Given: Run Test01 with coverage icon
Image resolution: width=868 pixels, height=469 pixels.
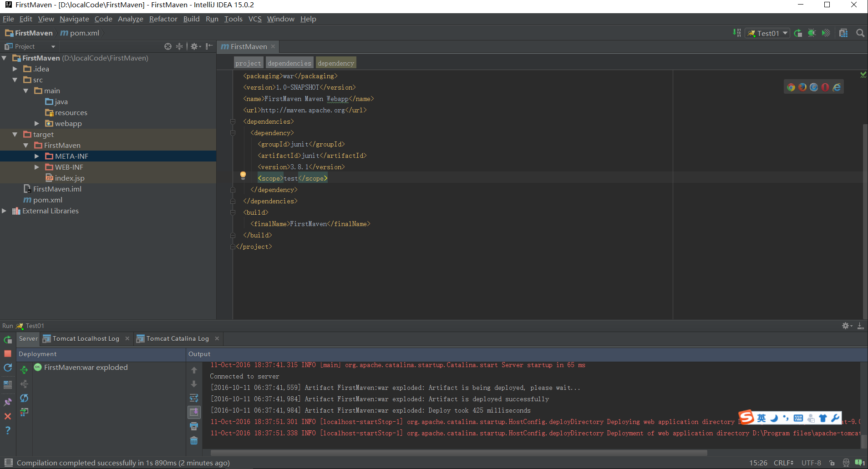Looking at the screenshot, I should (x=826, y=33).
